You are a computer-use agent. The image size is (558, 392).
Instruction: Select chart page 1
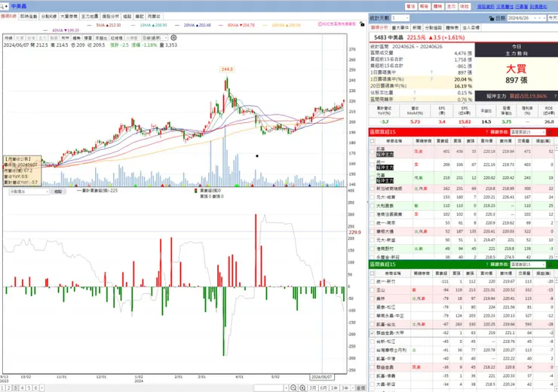click(2, 387)
